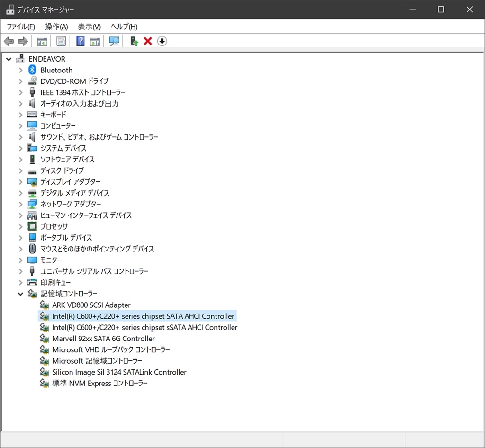Click the blue Help question-mark icon

click(x=81, y=41)
